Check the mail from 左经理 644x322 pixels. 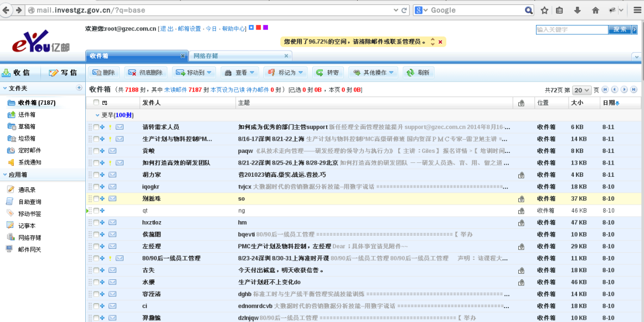point(96,246)
